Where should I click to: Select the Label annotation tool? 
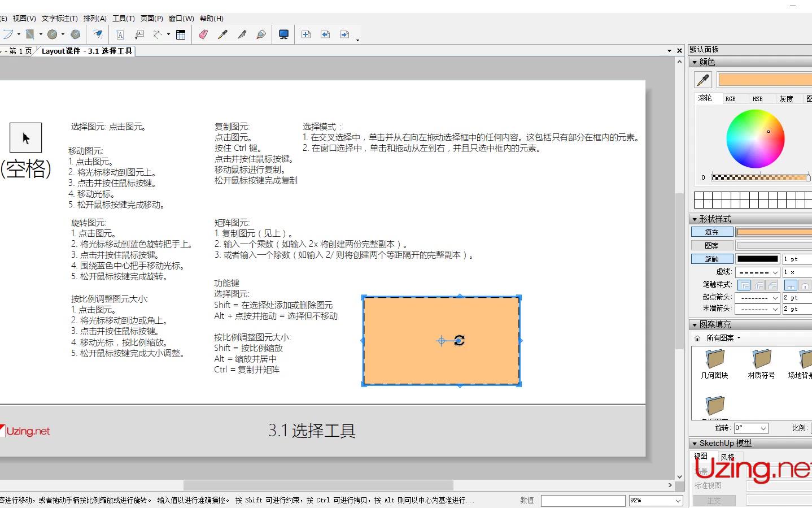coord(139,34)
